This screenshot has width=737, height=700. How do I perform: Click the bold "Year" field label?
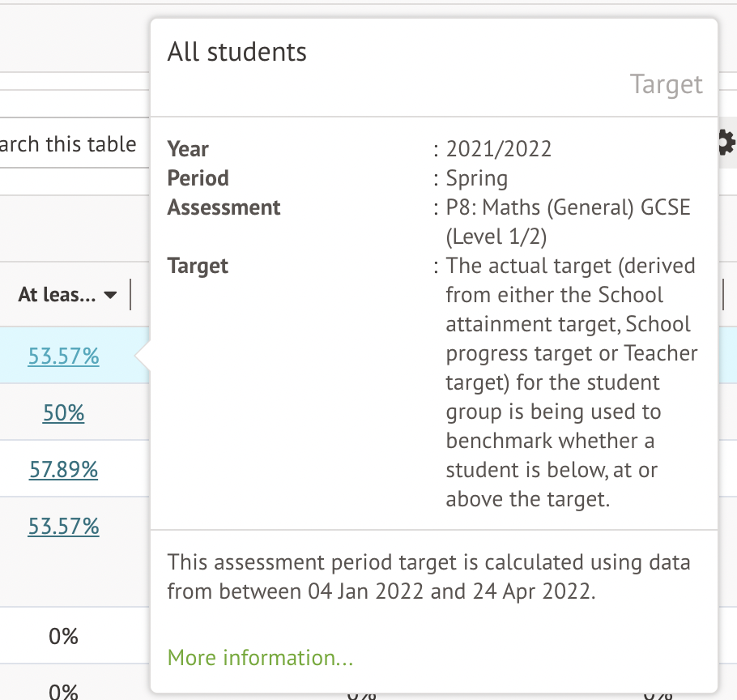click(x=188, y=149)
